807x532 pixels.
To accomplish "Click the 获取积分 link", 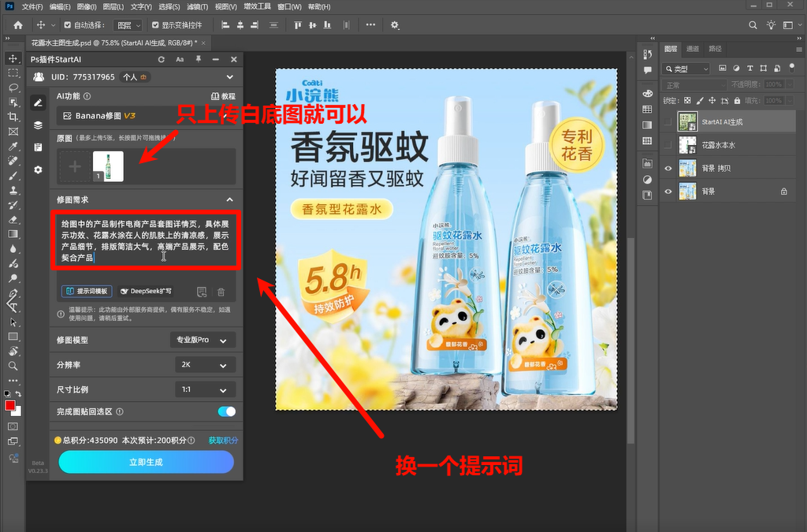I will 223,439.
